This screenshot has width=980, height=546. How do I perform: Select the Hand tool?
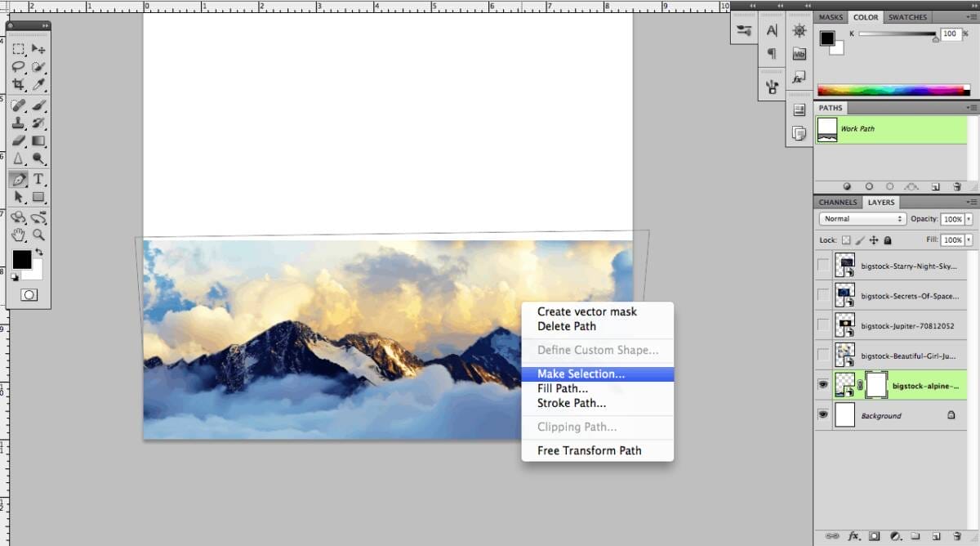tap(18, 236)
